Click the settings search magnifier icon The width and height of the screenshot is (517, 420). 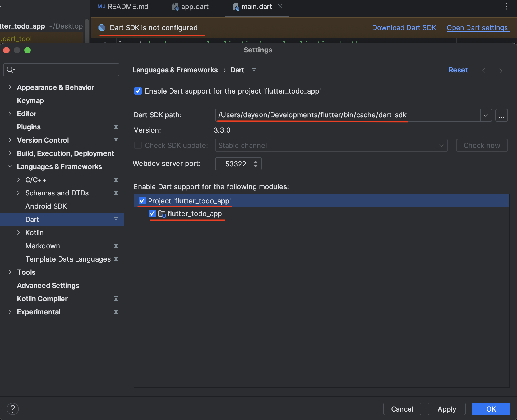(x=10, y=70)
